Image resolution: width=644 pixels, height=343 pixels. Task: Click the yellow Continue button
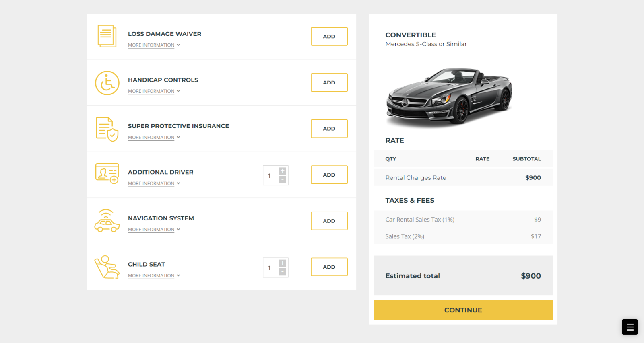point(463,310)
